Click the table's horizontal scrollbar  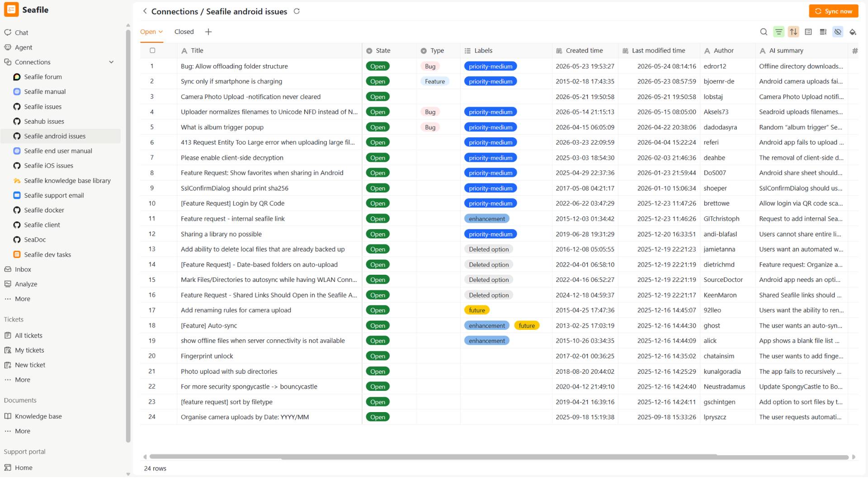pyautogui.click(x=499, y=457)
